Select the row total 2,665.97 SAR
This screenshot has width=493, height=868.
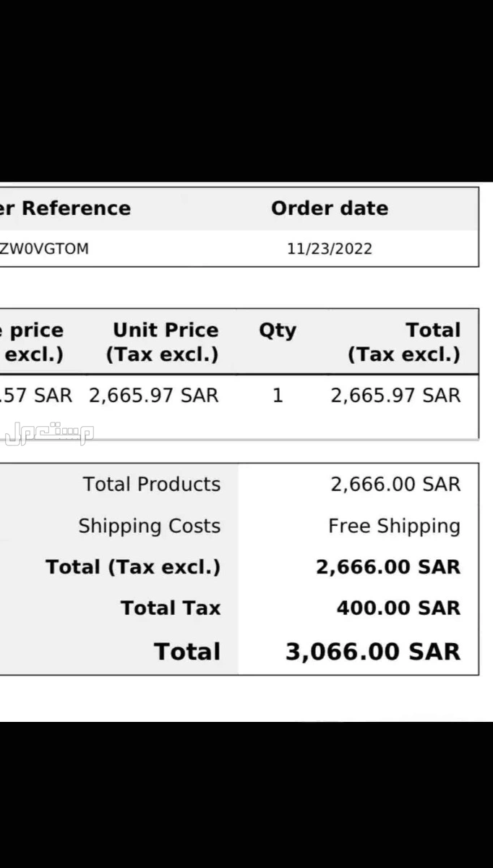395,396
